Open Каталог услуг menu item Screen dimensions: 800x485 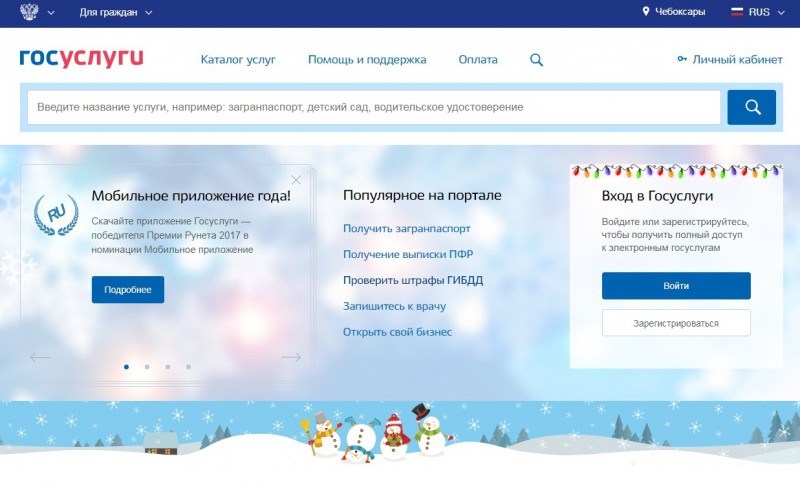click(x=238, y=60)
